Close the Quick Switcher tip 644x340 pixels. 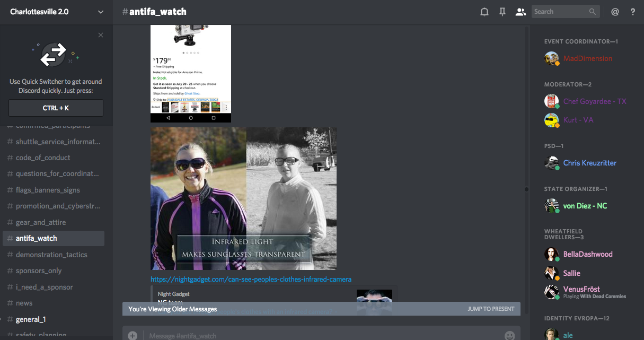pyautogui.click(x=101, y=35)
